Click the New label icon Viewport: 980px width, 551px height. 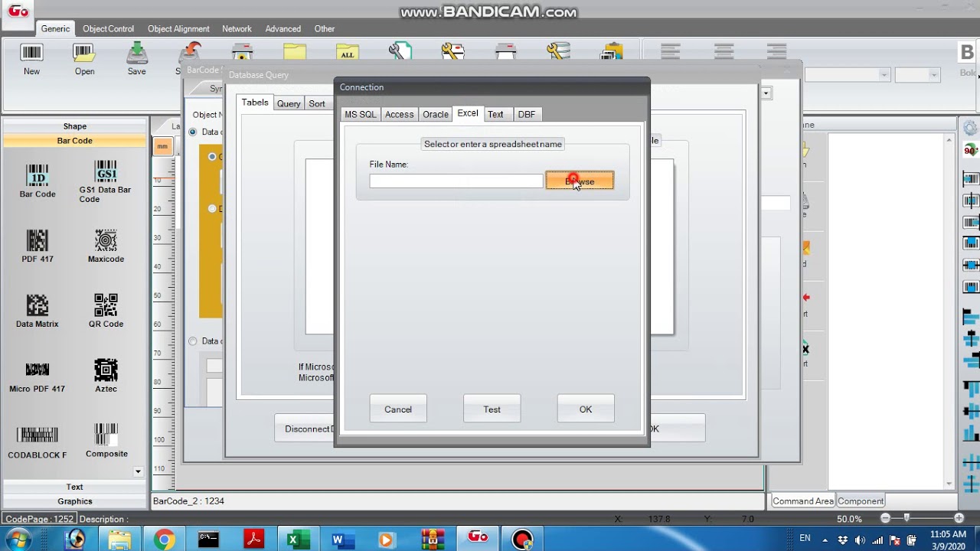31,52
